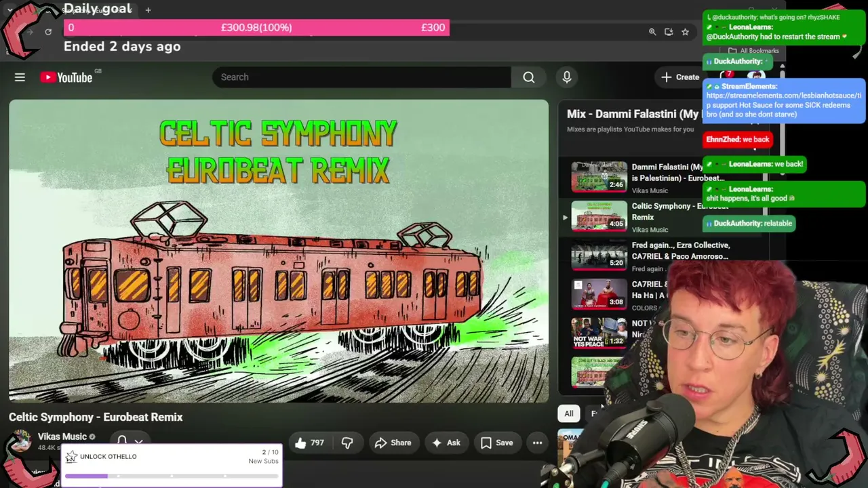868x488 pixels.
Task: Start voice search with the microphone icon
Action: [567, 77]
